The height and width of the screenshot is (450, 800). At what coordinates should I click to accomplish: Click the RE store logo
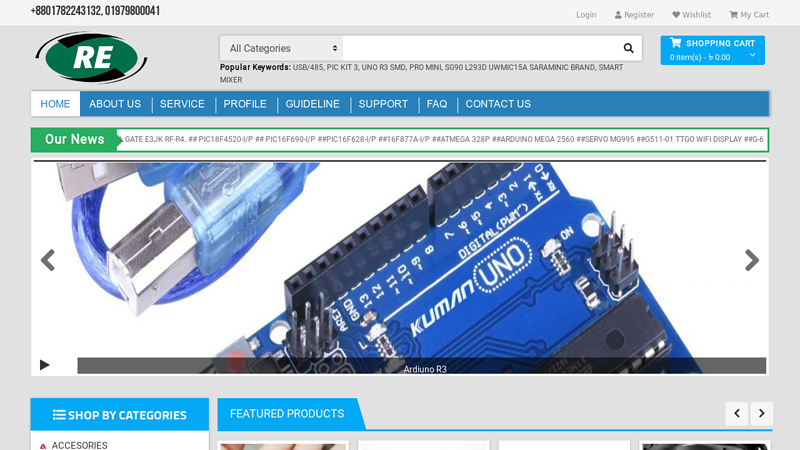(x=91, y=58)
